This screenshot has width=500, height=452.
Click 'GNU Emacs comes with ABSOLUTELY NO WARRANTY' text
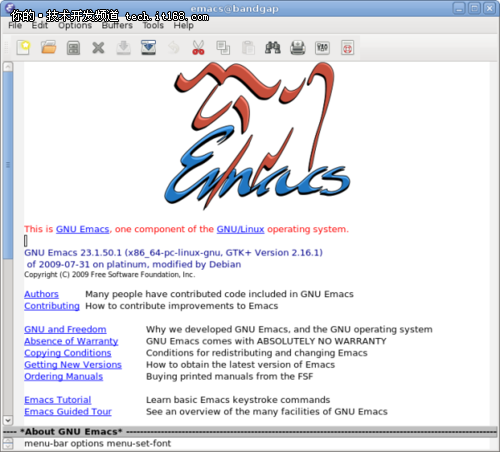coord(266,341)
